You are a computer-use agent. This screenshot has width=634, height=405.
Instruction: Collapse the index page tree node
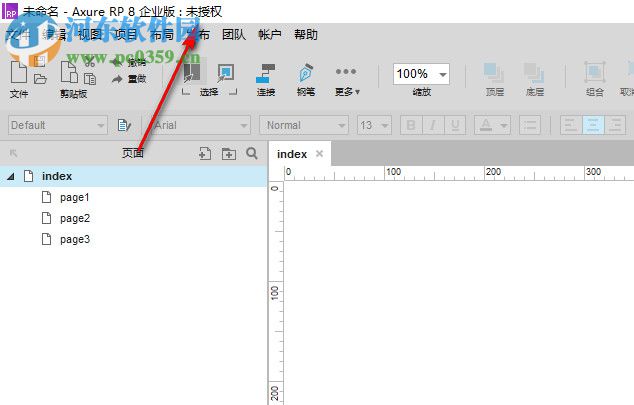tap(11, 176)
